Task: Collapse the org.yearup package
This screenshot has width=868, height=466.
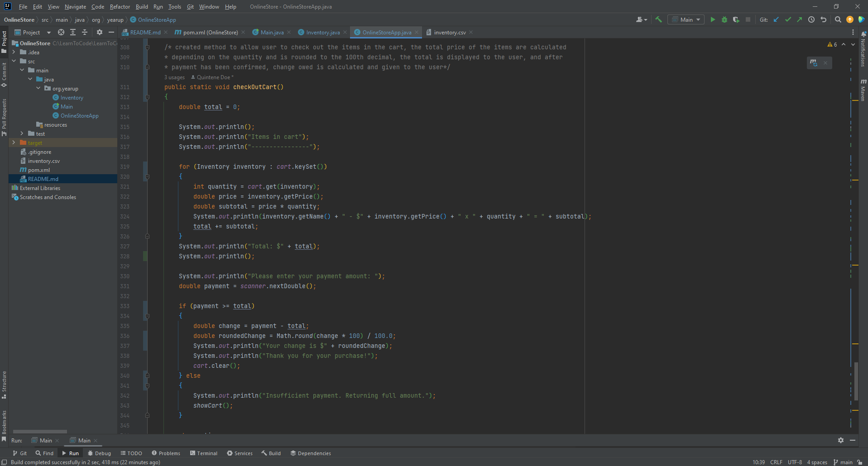Action: point(38,88)
